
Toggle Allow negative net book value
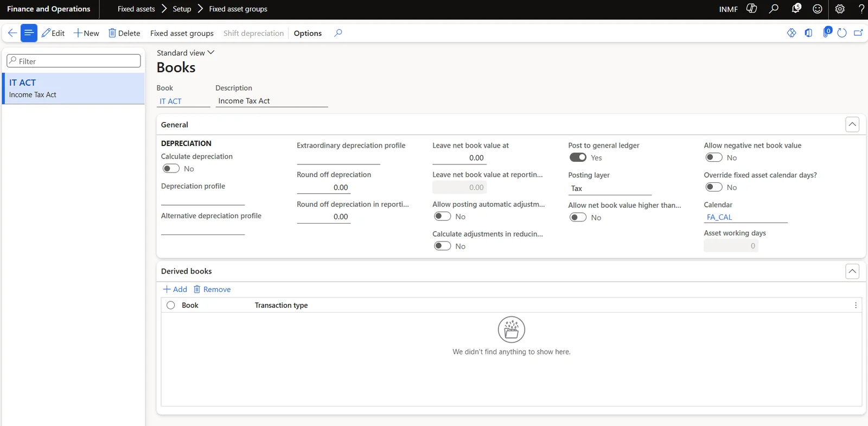click(714, 157)
